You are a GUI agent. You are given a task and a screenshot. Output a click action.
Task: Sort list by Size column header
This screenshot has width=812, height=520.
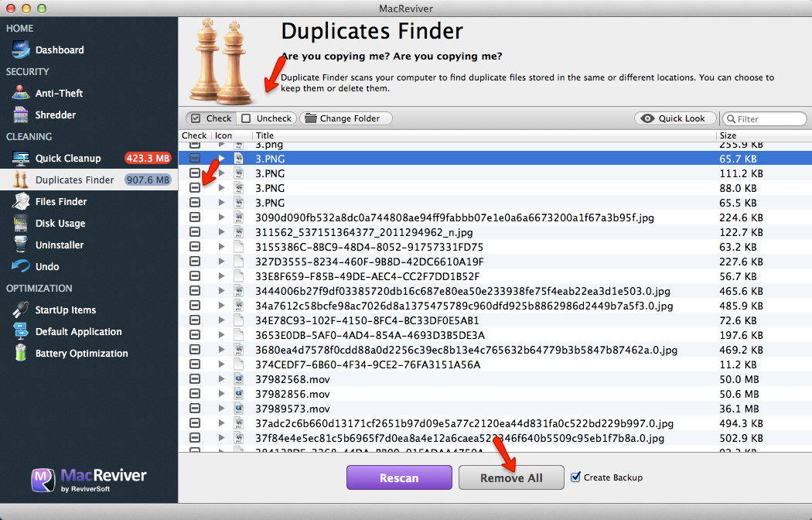(762, 135)
